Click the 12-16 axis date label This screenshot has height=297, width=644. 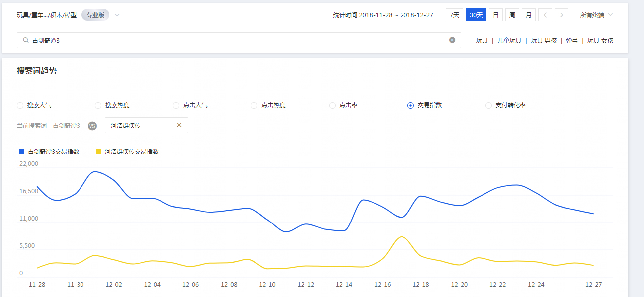(x=383, y=285)
